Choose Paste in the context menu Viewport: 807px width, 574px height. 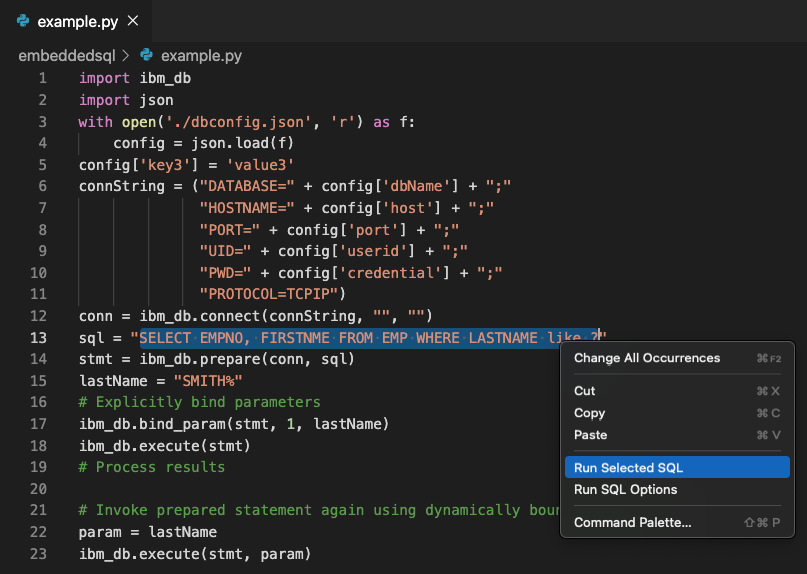tap(677, 435)
